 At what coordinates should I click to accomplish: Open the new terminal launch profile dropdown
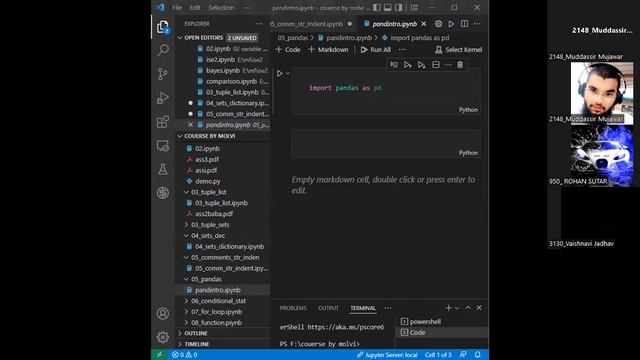(x=457, y=308)
